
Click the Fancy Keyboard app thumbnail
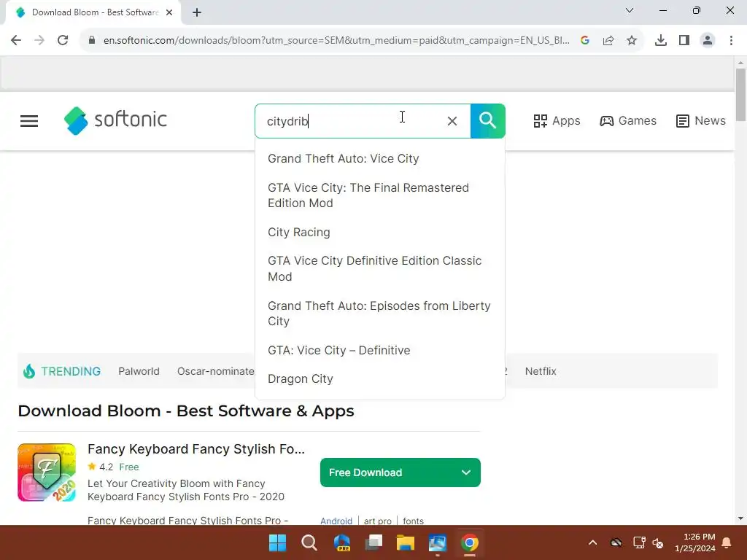pos(47,472)
